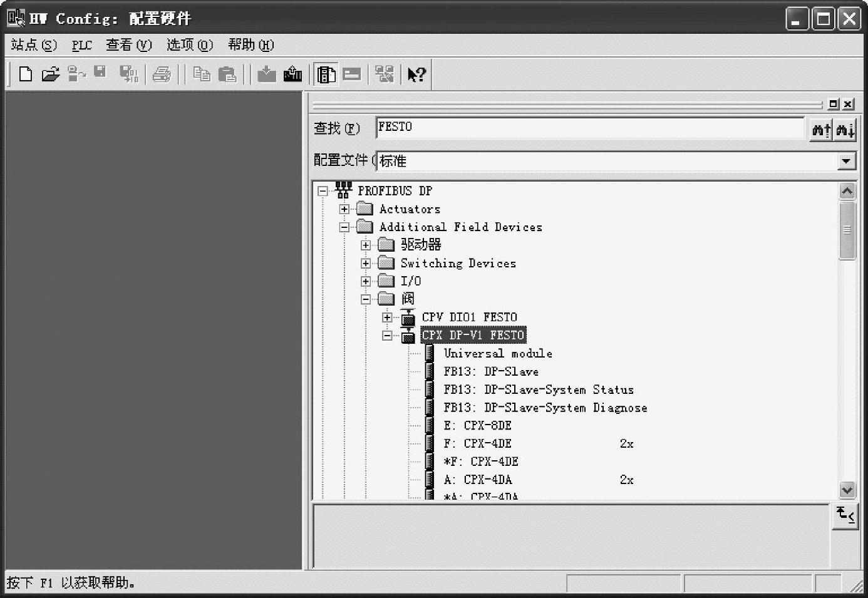
Task: Select the E: CPX-8DE module
Action: coord(477,426)
